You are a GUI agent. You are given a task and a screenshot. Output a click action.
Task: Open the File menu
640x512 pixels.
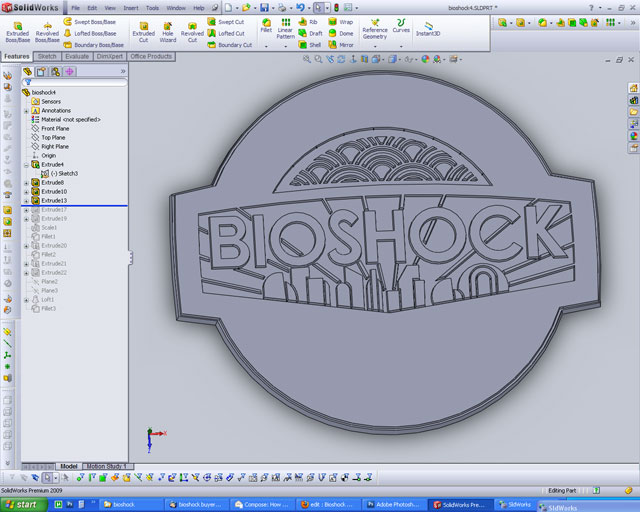pos(76,8)
